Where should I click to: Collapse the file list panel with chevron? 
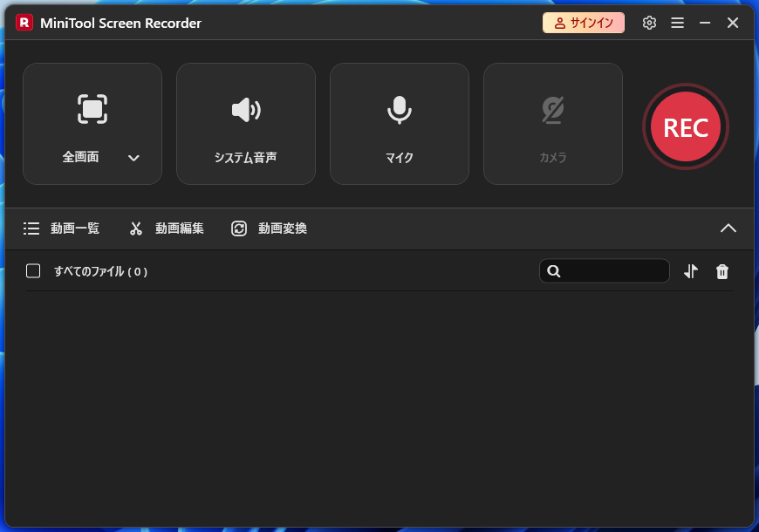point(728,228)
